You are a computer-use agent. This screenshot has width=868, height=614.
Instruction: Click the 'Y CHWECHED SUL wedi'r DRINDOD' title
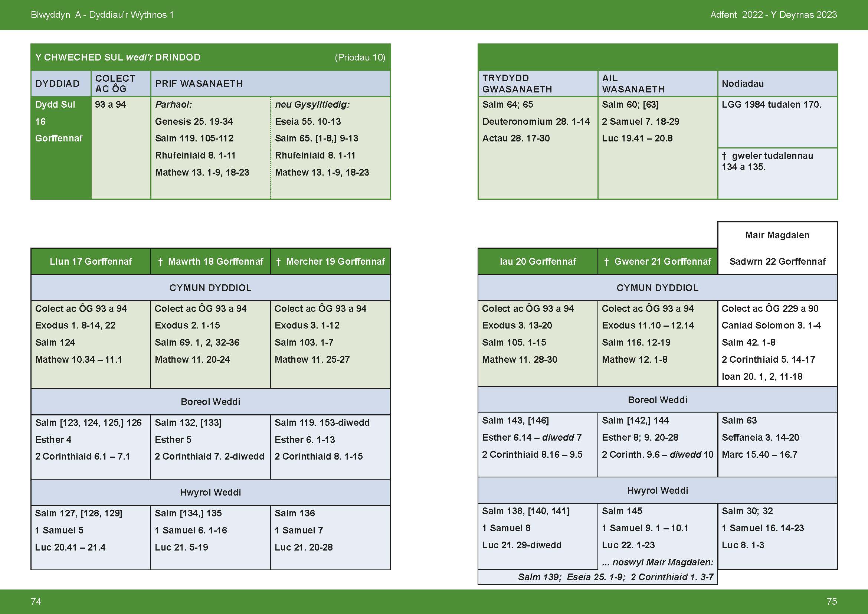pos(118,57)
